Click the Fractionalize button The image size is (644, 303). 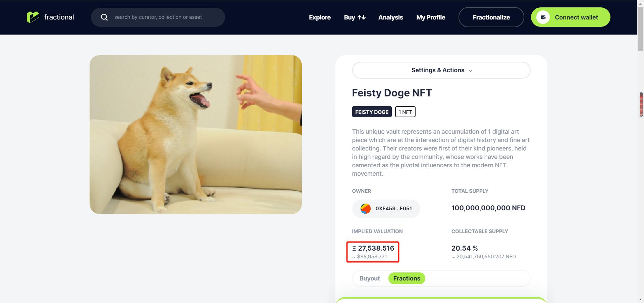click(x=491, y=17)
